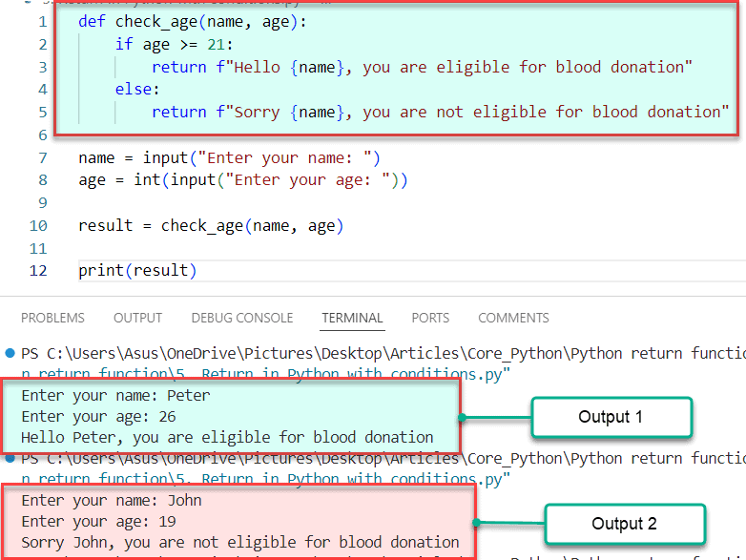The width and height of the screenshot is (746, 560).
Task: Click the first blue terminal prompt dot
Action: pyautogui.click(x=10, y=354)
